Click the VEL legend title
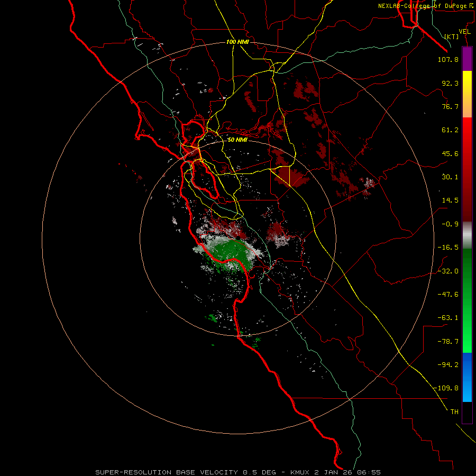Screen dimensions: 476x476 point(464,32)
